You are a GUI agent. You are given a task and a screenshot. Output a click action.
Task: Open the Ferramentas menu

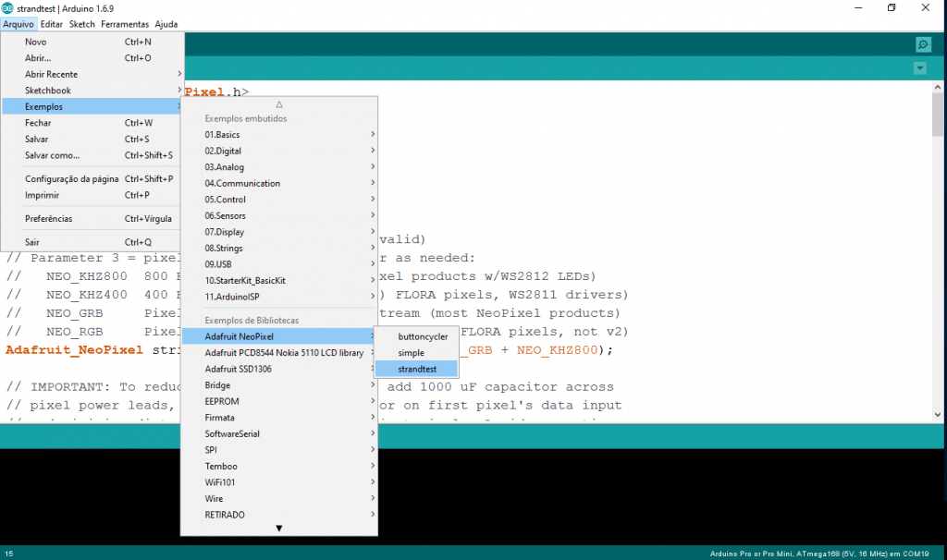pos(125,24)
